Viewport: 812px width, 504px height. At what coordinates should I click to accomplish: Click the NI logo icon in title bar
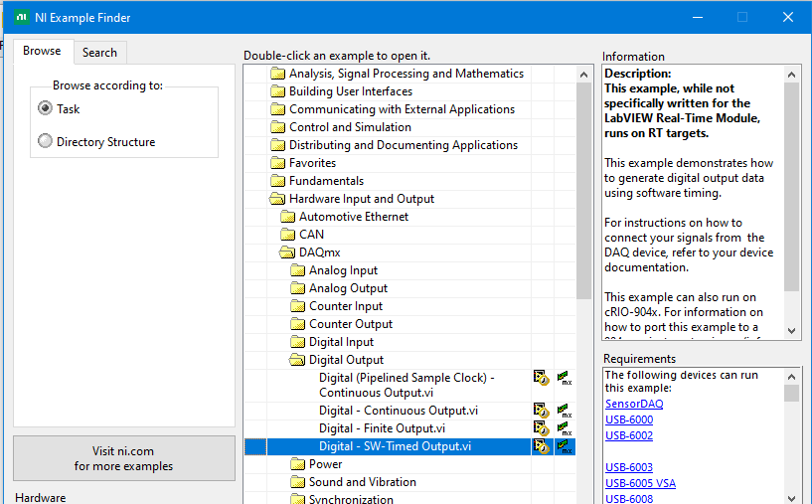tap(21, 17)
